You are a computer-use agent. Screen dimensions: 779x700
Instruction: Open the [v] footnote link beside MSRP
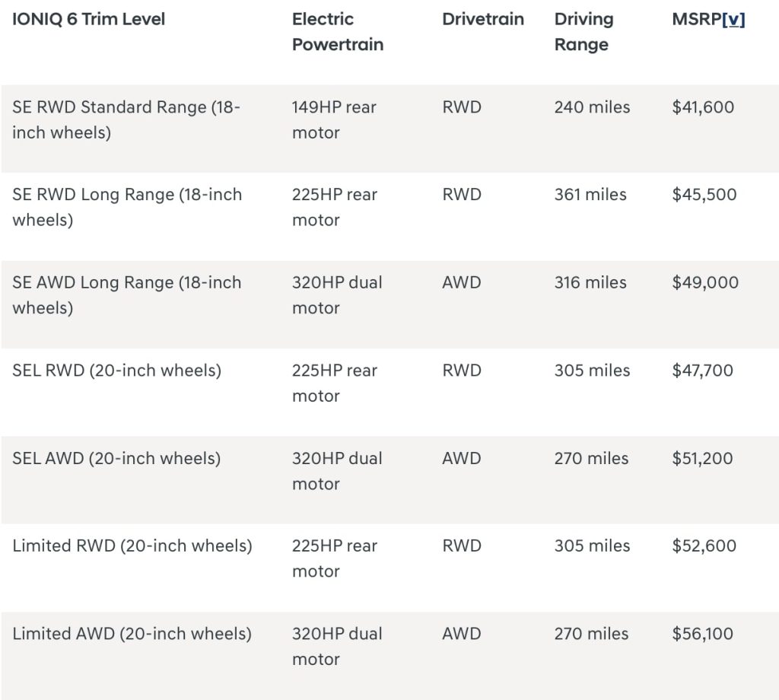pyautogui.click(x=733, y=19)
